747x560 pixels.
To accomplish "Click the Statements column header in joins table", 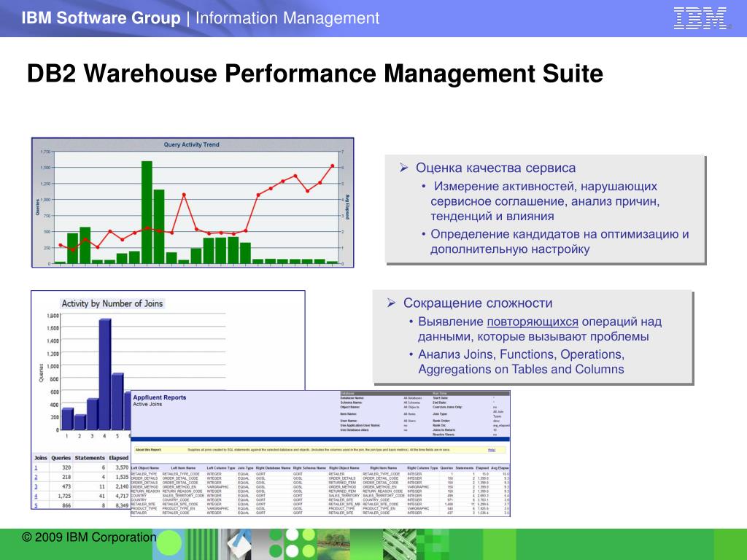I will (90, 458).
